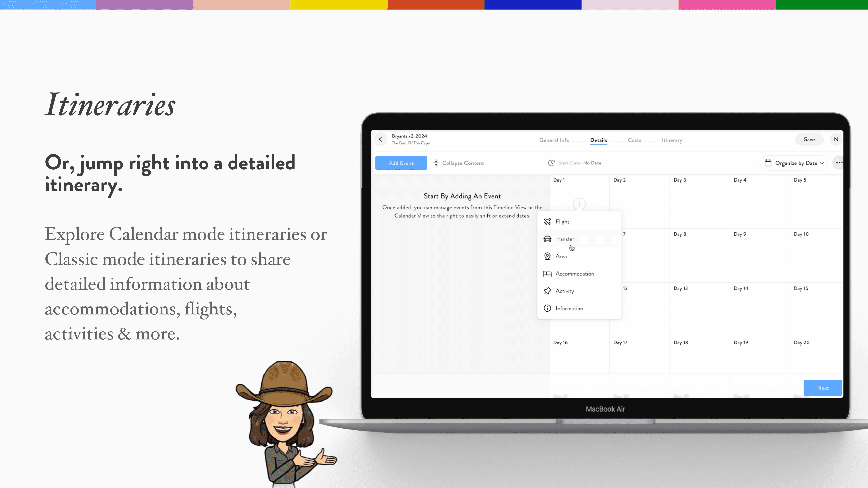The height and width of the screenshot is (488, 868).
Task: Click the Flight event type icon
Action: tap(547, 222)
